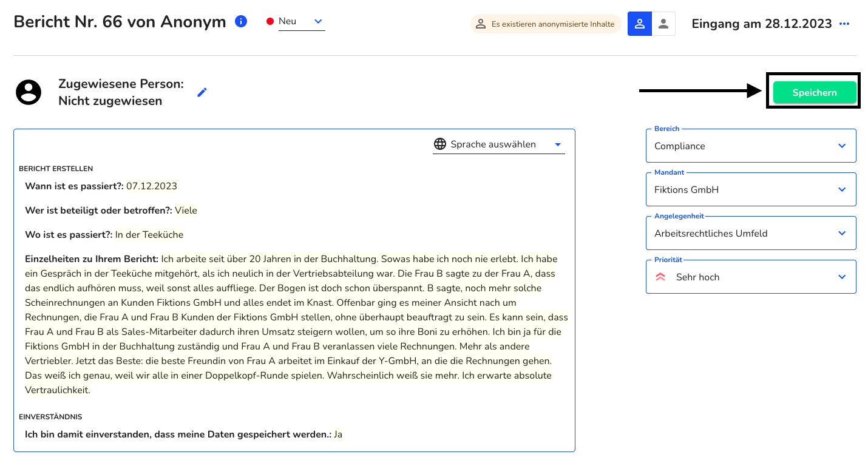Screen dimensions: 868x463
Task: Expand the Bereich Compliance dropdown
Action: [751, 146]
